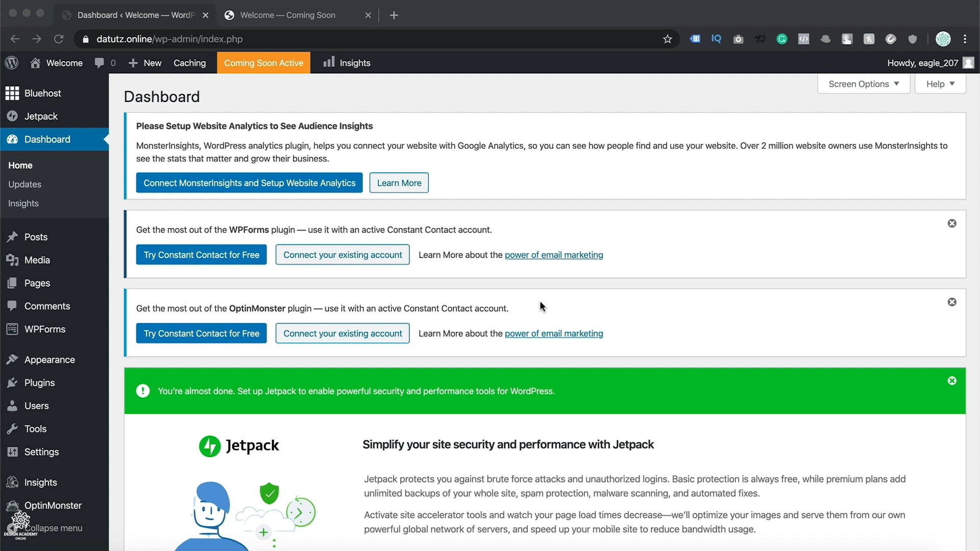Dismiss the WPForms Constant Contact notice

pos(952,223)
